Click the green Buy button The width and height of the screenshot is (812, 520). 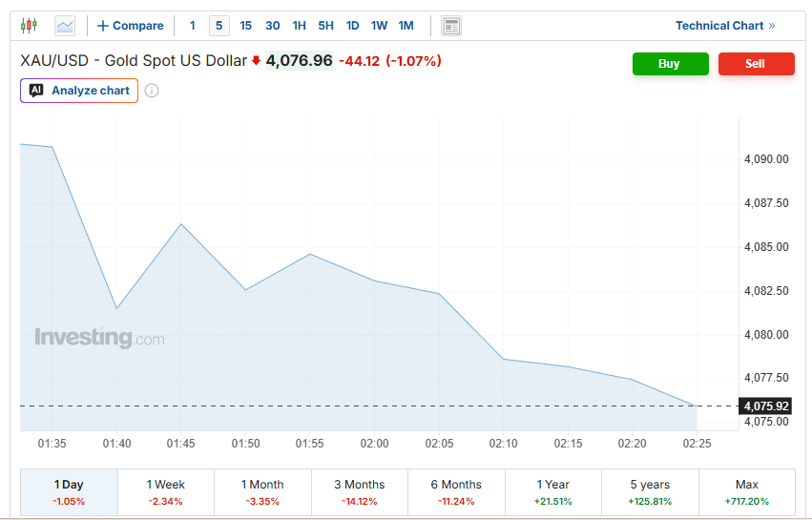670,64
